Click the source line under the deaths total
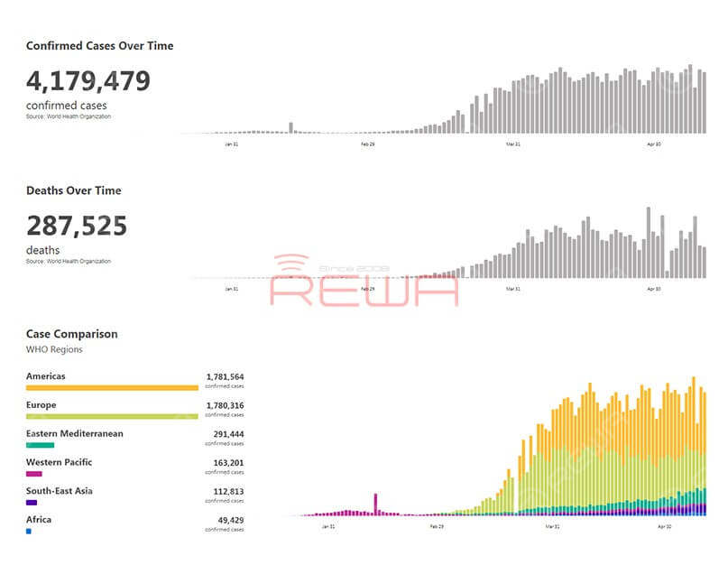 click(69, 262)
